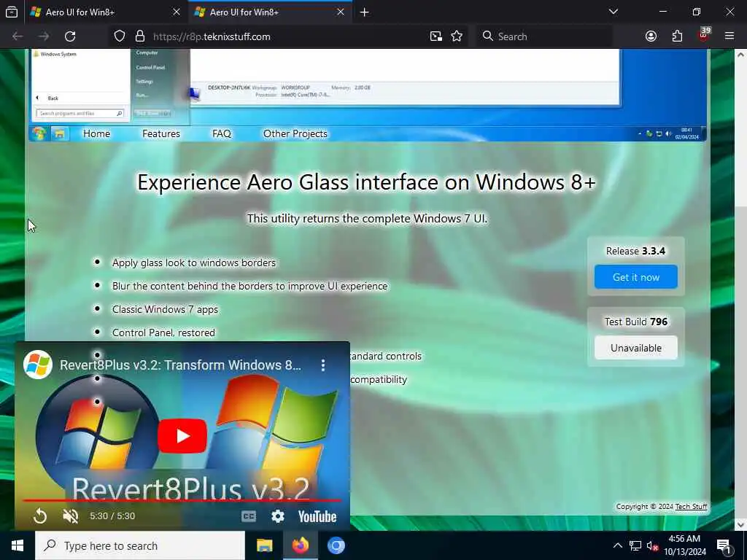Select the 'Apply glass look to windows borders' text
This screenshot has height=560, width=747.
(x=194, y=262)
